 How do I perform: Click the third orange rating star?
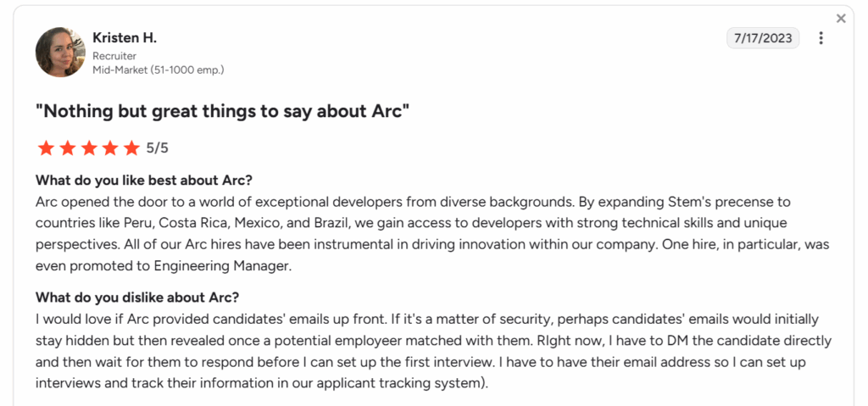click(x=88, y=147)
